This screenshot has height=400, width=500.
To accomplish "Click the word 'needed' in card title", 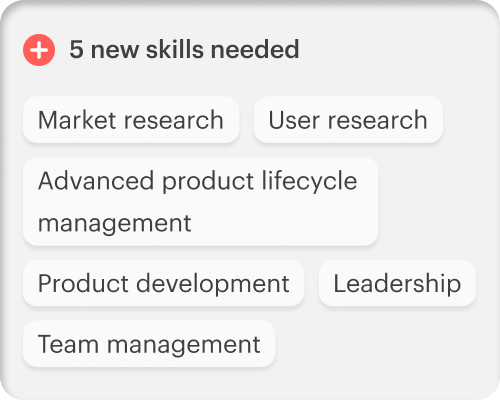I will point(255,49).
